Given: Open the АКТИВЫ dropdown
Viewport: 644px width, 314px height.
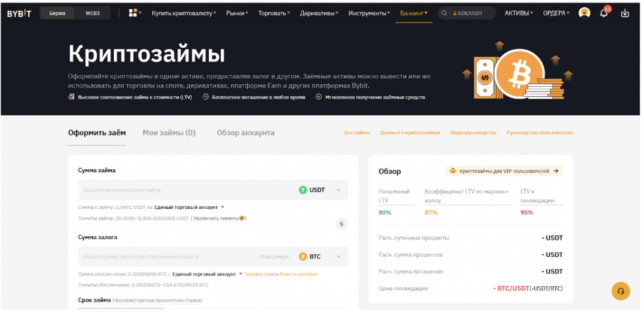Looking at the screenshot, I should [x=519, y=13].
